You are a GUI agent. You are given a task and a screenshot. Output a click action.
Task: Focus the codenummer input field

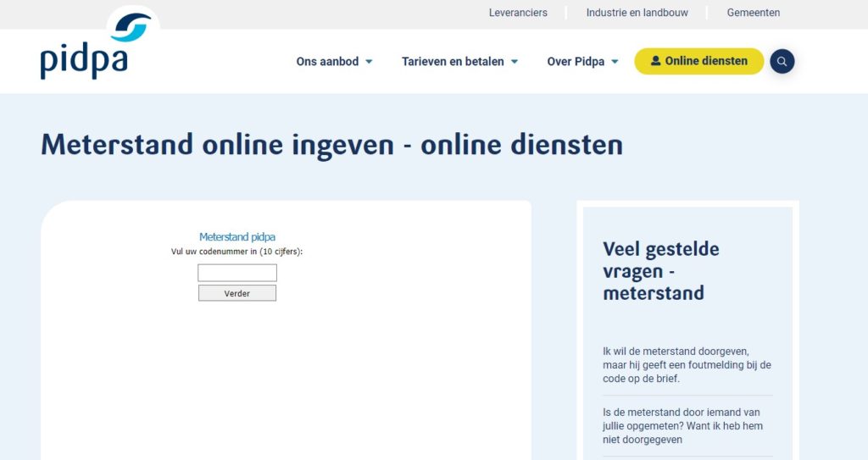click(x=237, y=273)
